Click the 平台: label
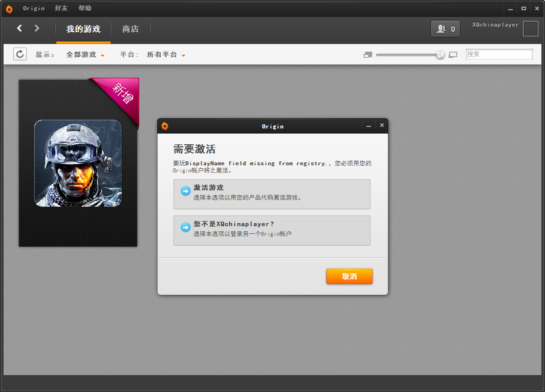545x392 pixels. pos(129,55)
